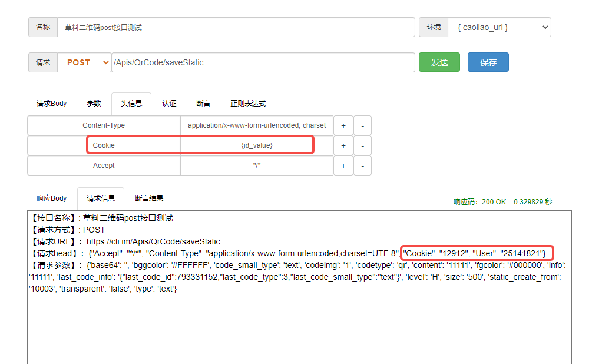Add a row after Cookie with plus
The width and height of the screenshot is (612, 364).
tap(343, 145)
